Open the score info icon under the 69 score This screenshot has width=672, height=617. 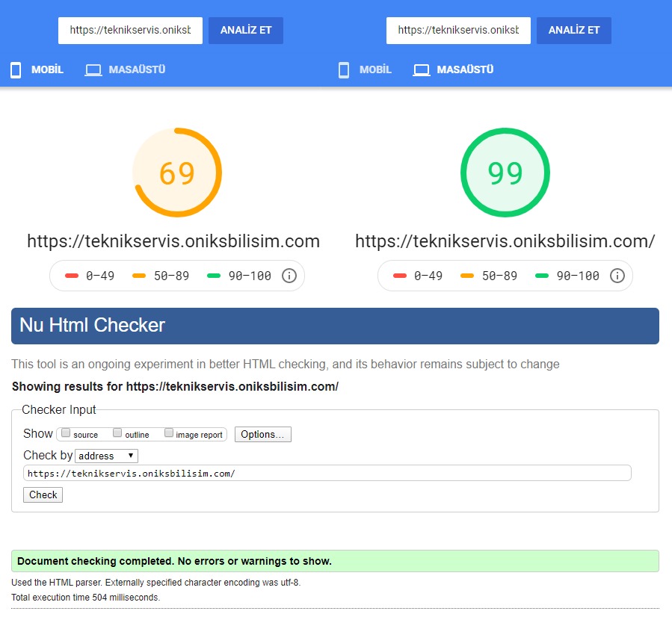(289, 276)
